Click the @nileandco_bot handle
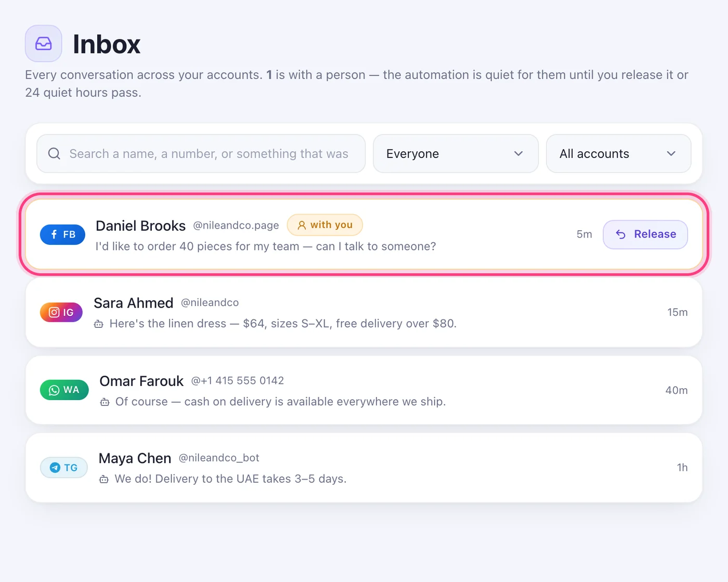The width and height of the screenshot is (728, 582). (219, 458)
